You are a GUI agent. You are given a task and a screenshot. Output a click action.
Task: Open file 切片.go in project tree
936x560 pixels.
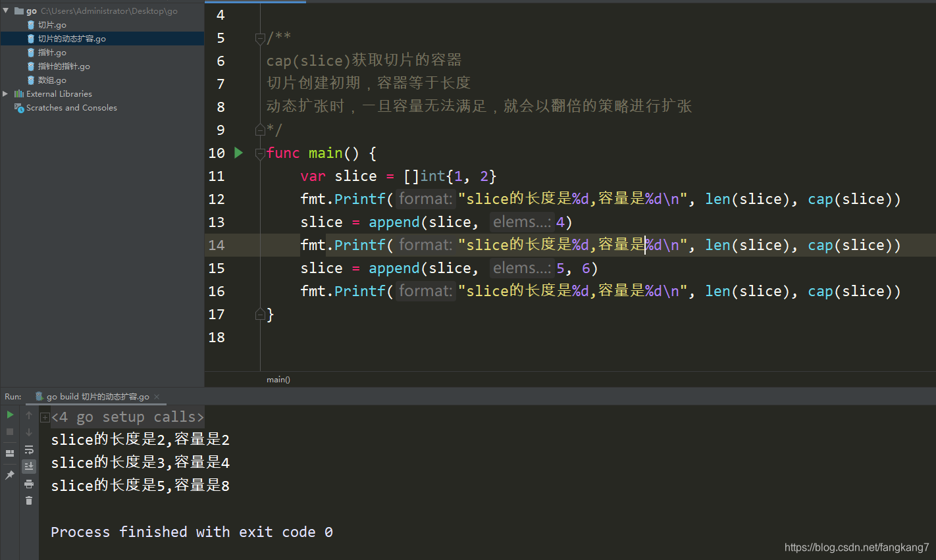(x=52, y=25)
